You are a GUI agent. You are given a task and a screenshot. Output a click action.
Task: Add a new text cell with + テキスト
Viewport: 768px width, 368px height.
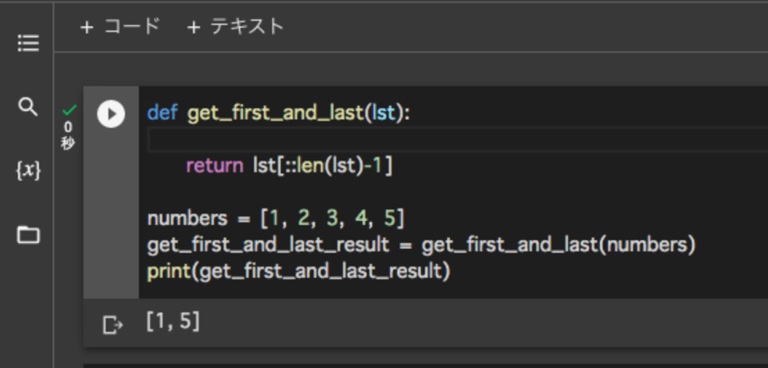point(235,26)
